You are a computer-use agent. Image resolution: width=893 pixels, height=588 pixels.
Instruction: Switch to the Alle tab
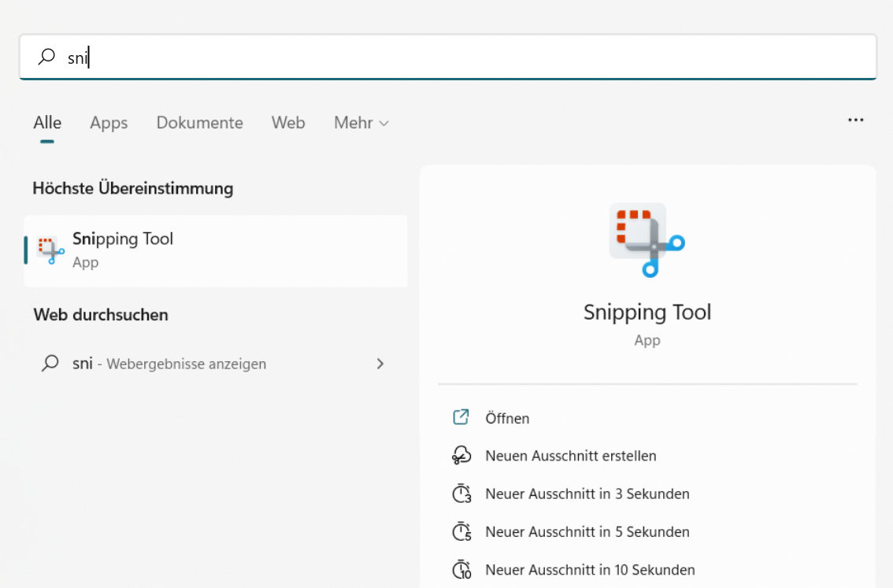coord(47,122)
